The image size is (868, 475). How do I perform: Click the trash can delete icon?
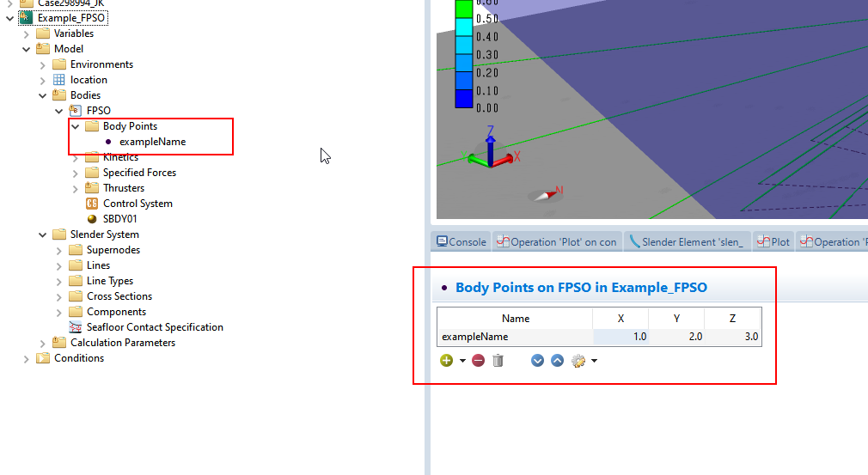point(498,361)
